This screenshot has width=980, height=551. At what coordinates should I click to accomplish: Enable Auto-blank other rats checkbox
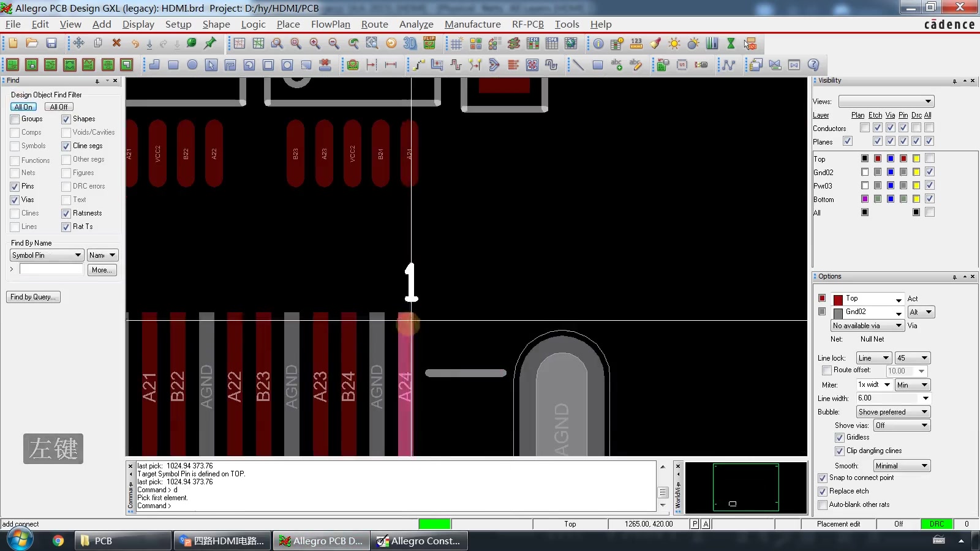click(823, 505)
